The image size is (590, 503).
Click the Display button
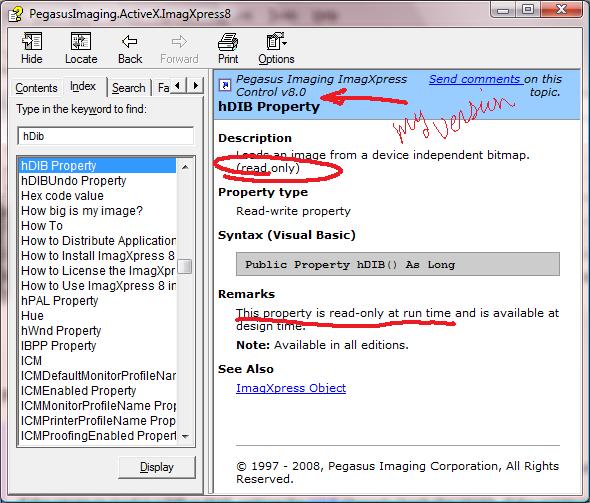[157, 467]
